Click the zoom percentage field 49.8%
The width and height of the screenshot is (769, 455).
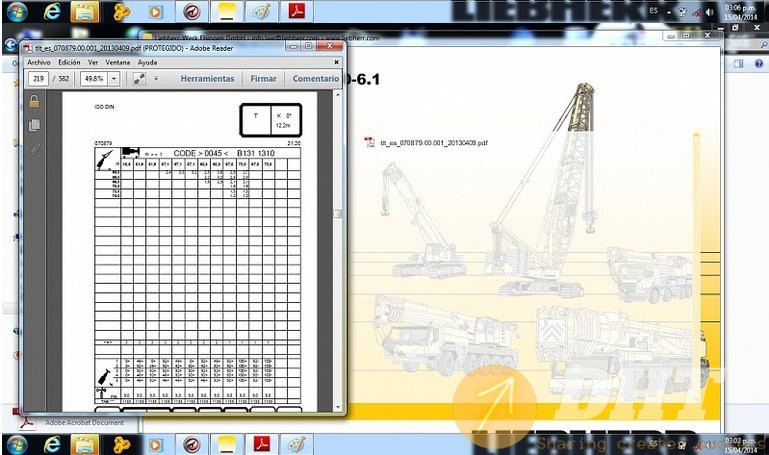94,78
